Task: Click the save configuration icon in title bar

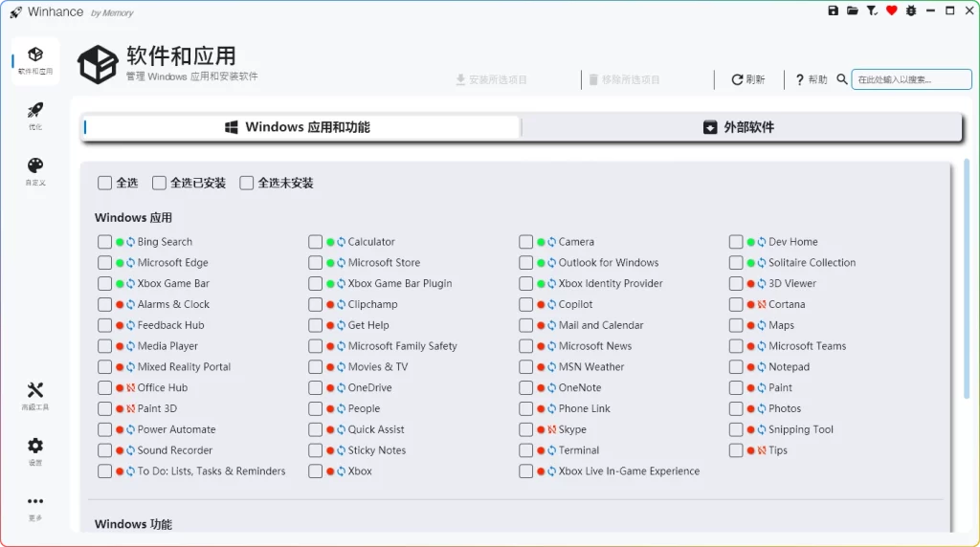Action: [833, 11]
